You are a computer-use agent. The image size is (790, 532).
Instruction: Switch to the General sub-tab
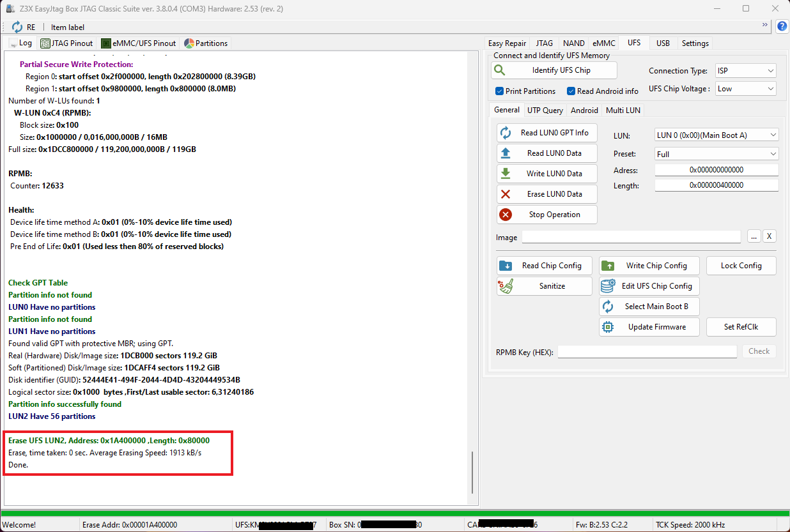coord(506,110)
